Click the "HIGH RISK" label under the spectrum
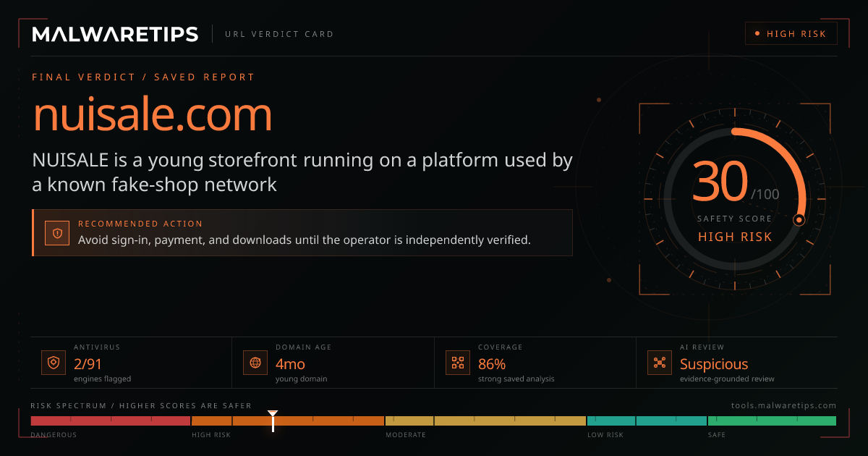Screen dimensions: 868x456 pyautogui.click(x=211, y=435)
